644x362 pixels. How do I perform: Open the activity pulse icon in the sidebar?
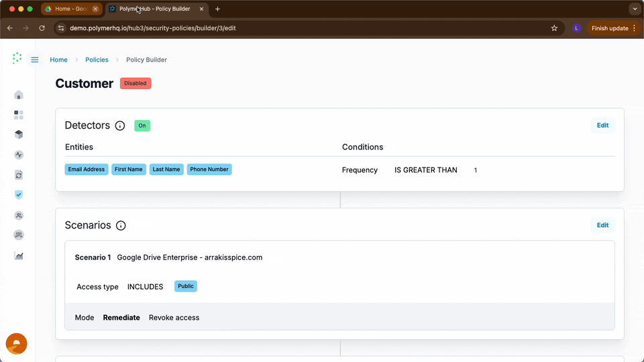tap(19, 155)
